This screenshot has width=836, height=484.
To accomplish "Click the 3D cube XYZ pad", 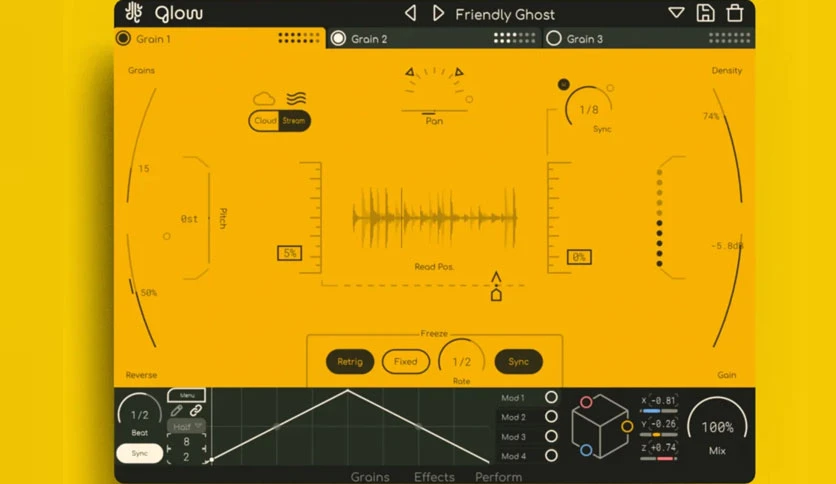I will [x=600, y=426].
